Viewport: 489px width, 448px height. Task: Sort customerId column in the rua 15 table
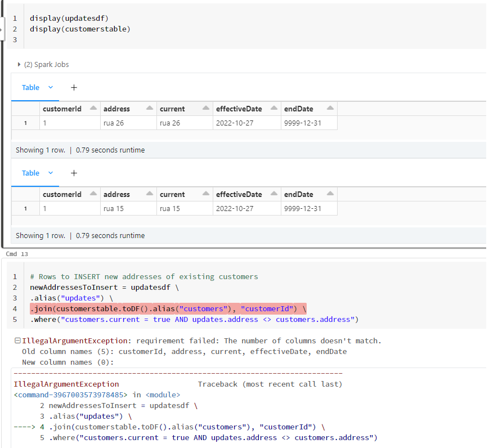point(92,194)
